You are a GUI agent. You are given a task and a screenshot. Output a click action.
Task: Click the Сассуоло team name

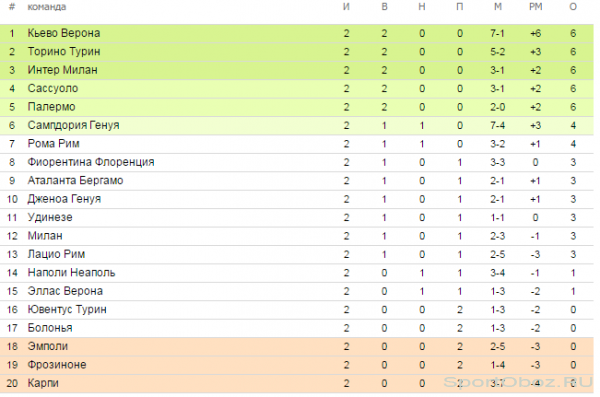(x=53, y=88)
